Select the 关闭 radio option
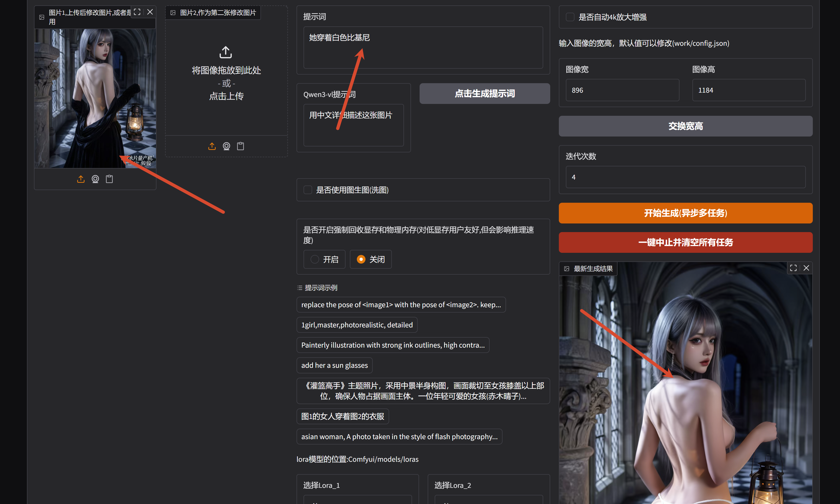This screenshot has width=840, height=504. pyautogui.click(x=371, y=260)
